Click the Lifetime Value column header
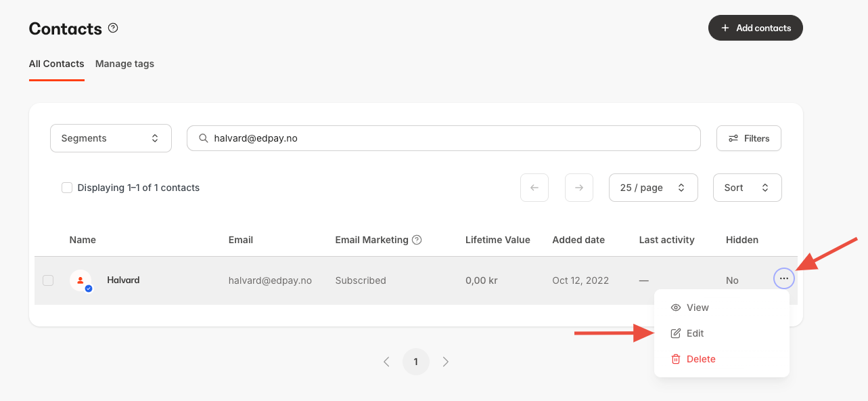 (x=498, y=240)
